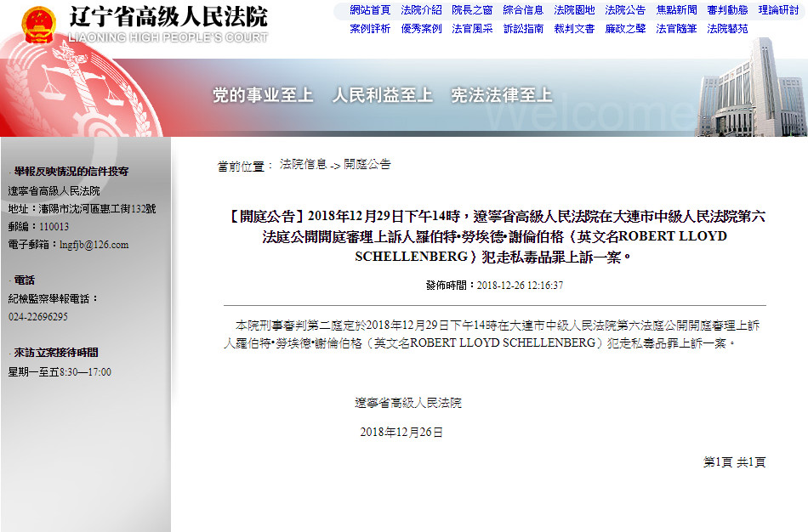Screen dimensions: 808x532
Task: Select 優秀案例 in second nav row
Action: pos(421,29)
